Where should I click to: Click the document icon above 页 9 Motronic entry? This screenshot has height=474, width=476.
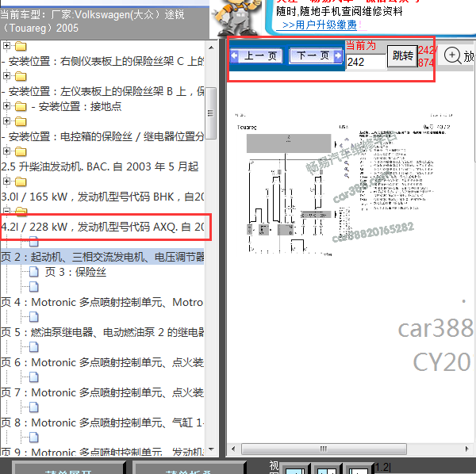click(x=33, y=438)
